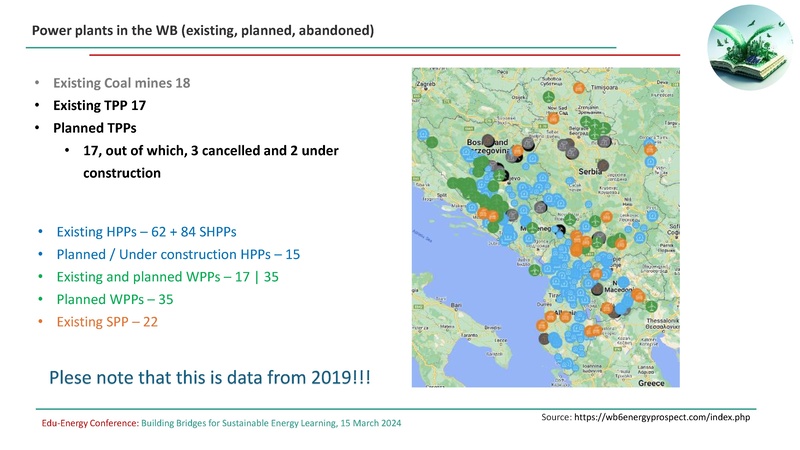The height and width of the screenshot is (450, 800).
Task: Select the slide title about power plants
Action: [203, 31]
